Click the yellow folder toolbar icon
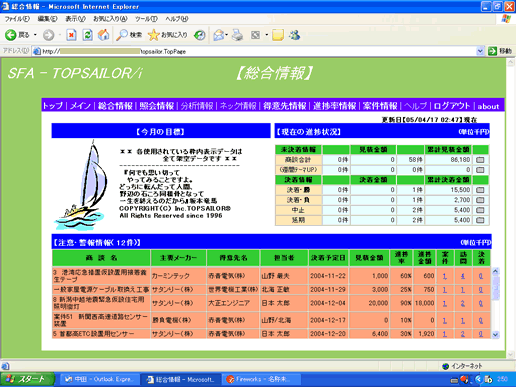This screenshot has width=516, height=387. pos(278,35)
